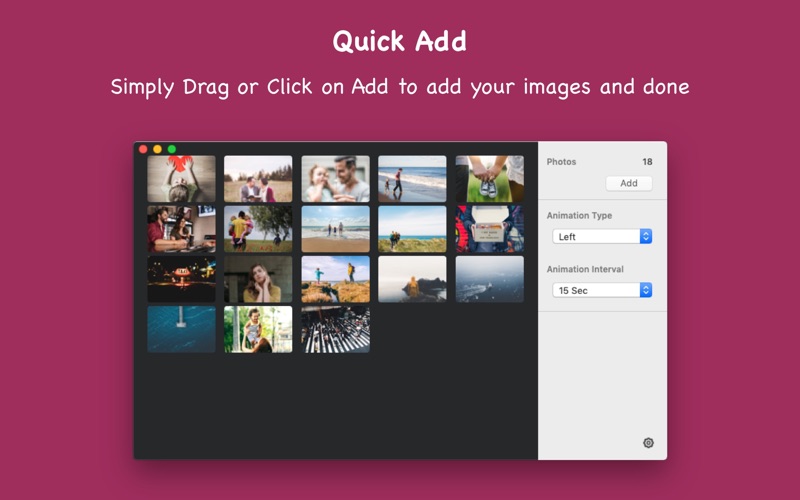Viewport: 800px width, 500px height.
Task: Select the blue water with pier thumbnail
Action: point(181,329)
